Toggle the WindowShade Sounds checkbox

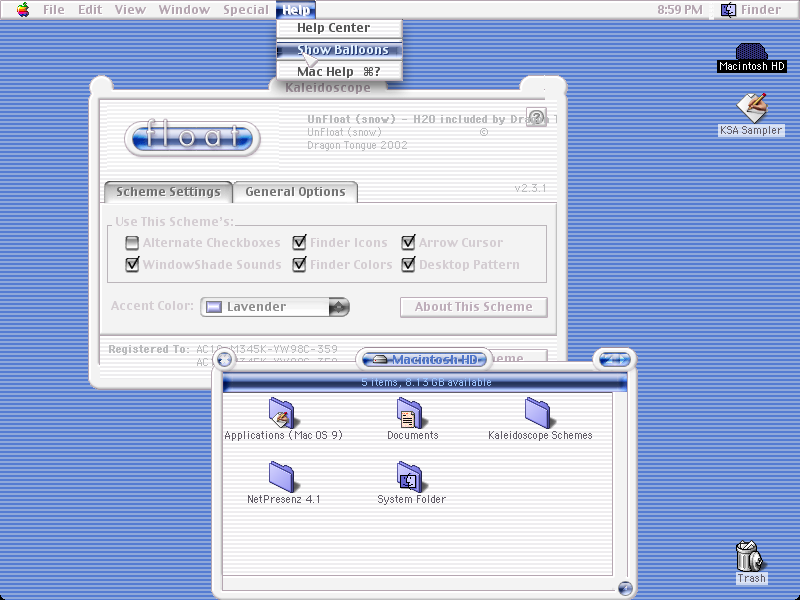click(x=132, y=264)
